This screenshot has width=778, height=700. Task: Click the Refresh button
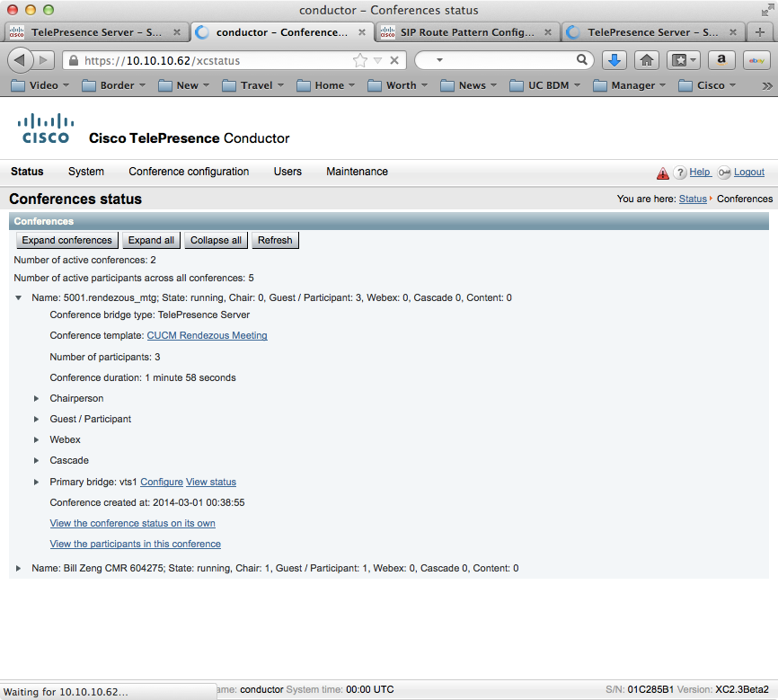(x=275, y=240)
